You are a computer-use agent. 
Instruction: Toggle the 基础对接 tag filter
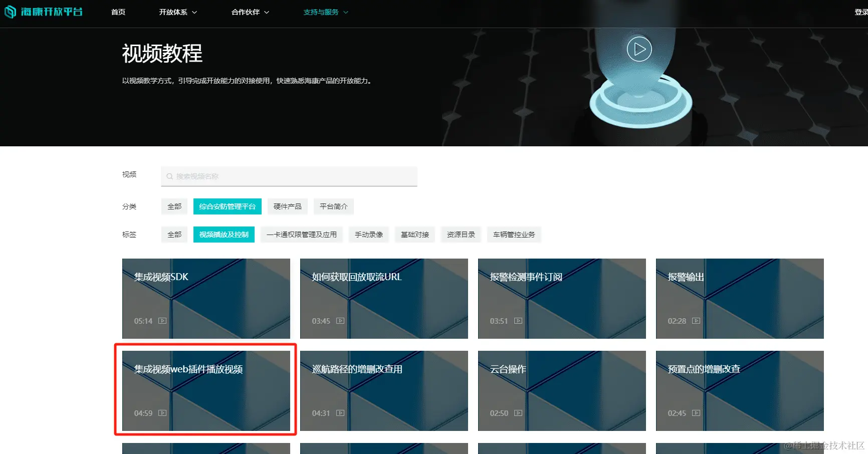tap(414, 235)
